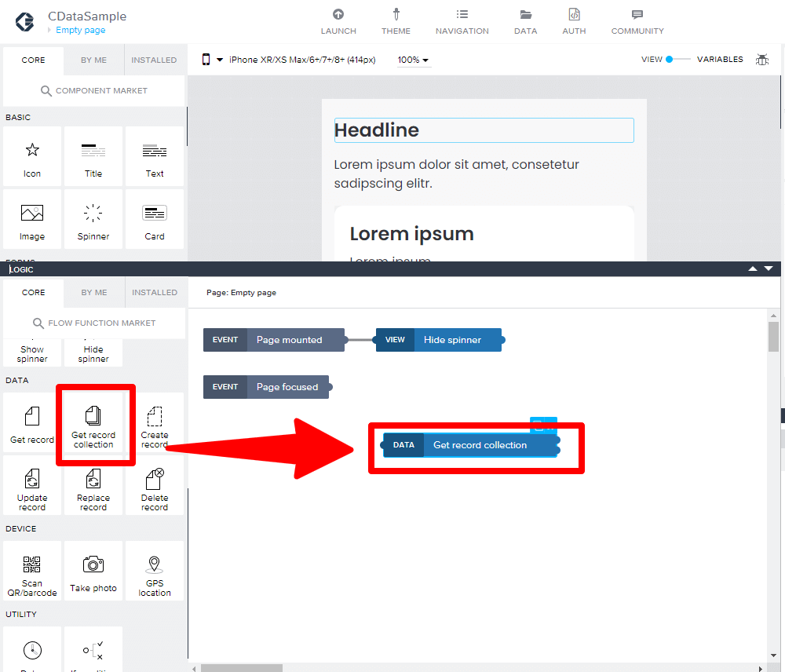Select the Card component
Image resolution: width=785 pixels, height=672 pixels.
[x=155, y=219]
